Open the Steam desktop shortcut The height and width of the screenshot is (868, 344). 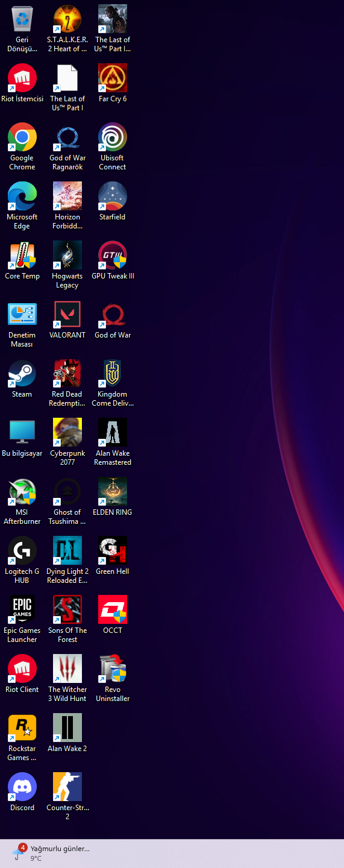22,374
